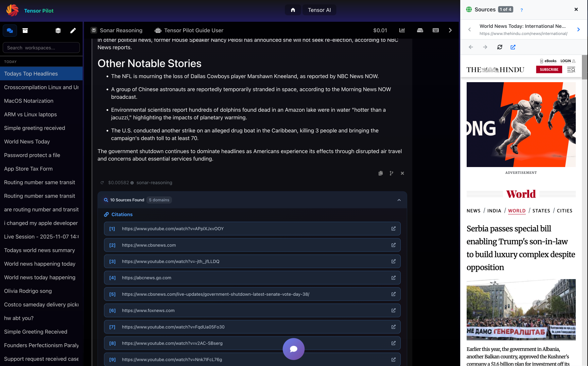Open the chats tab icon in sidebar

click(x=10, y=31)
